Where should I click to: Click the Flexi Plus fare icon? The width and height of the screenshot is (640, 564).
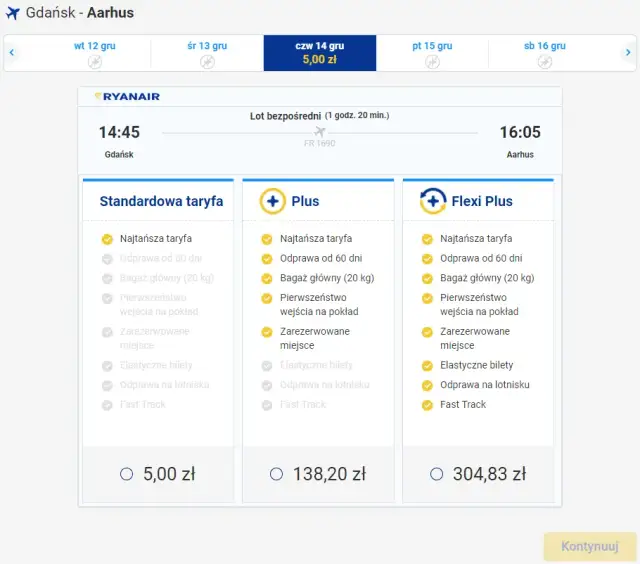point(433,201)
